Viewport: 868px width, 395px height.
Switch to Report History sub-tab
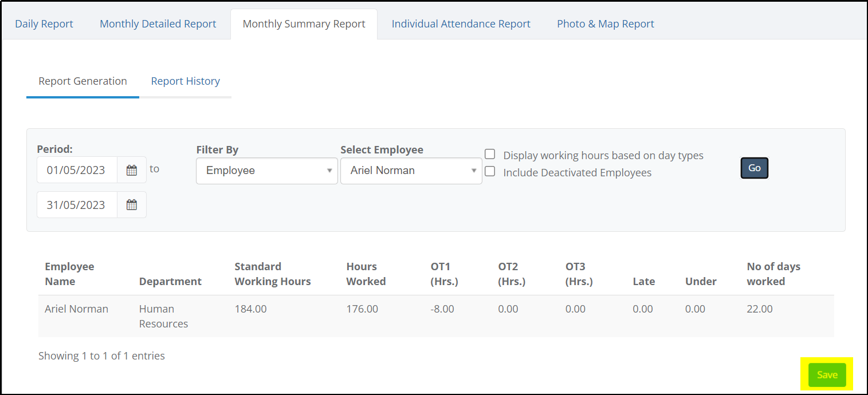click(186, 81)
